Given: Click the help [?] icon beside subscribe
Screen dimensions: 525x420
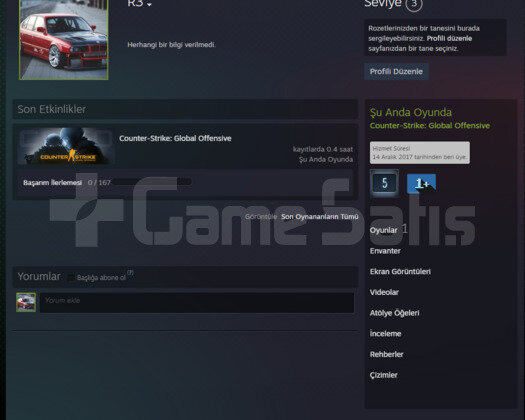Looking at the screenshot, I should click(x=130, y=273).
